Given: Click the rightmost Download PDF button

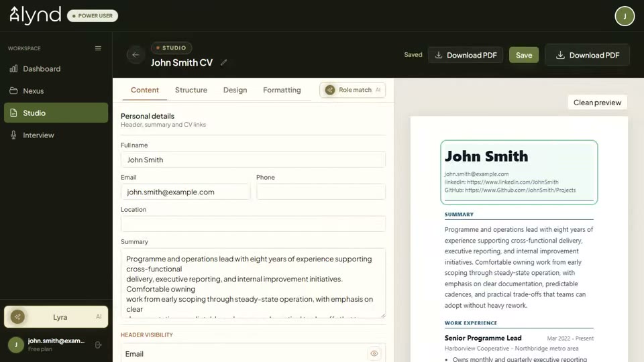Looking at the screenshot, I should point(588,55).
